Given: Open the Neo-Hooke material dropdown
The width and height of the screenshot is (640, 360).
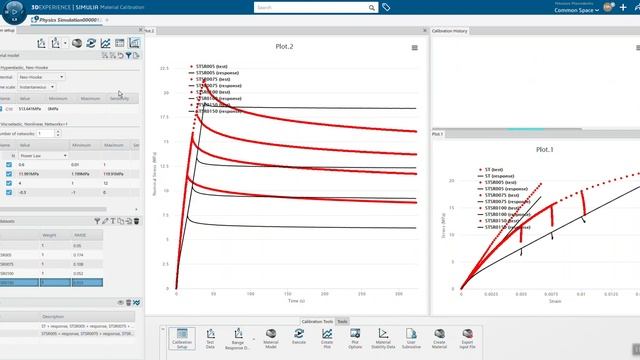Looking at the screenshot, I should [41, 77].
